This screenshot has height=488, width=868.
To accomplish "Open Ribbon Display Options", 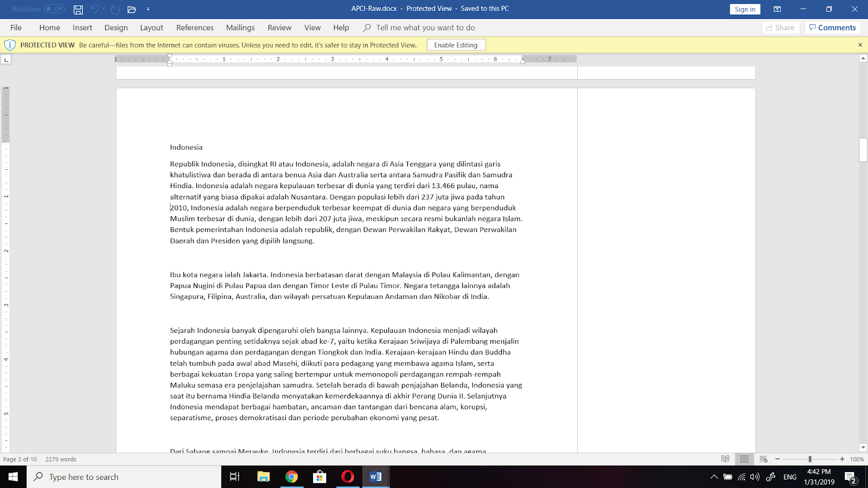I will click(x=778, y=9).
